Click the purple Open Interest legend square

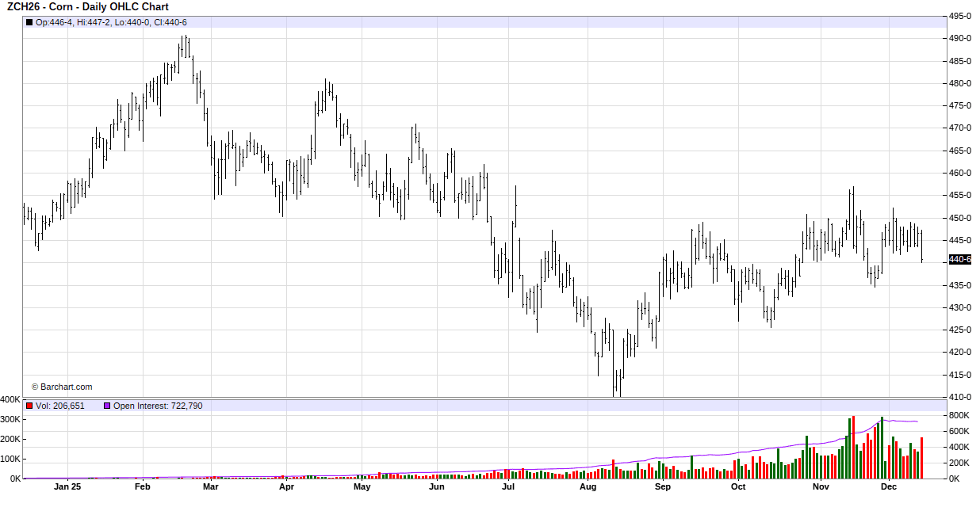[x=107, y=406]
